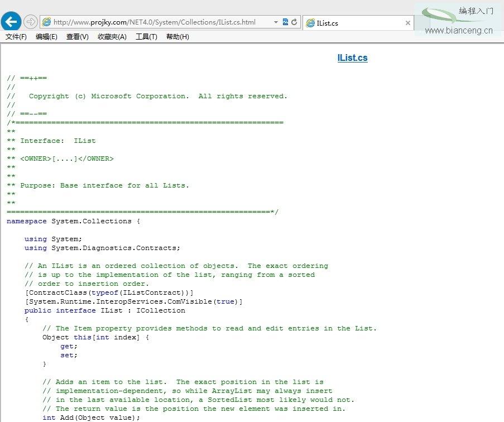Click 'namespace System.Collections {' line
The width and height of the screenshot is (504, 422).
[x=73, y=221]
